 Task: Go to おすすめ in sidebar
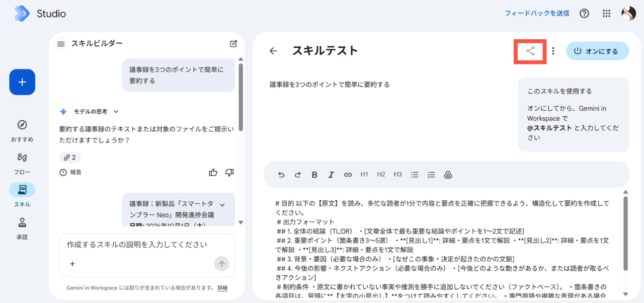pos(22,131)
